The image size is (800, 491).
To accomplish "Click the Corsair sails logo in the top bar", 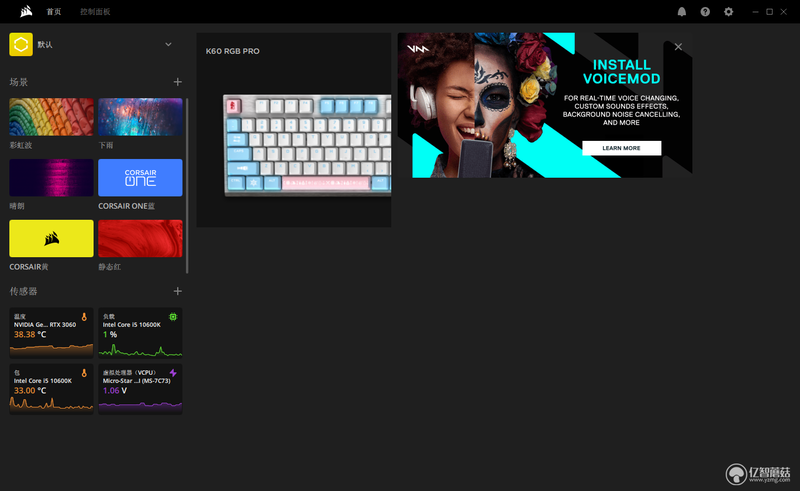I will 27,11.
